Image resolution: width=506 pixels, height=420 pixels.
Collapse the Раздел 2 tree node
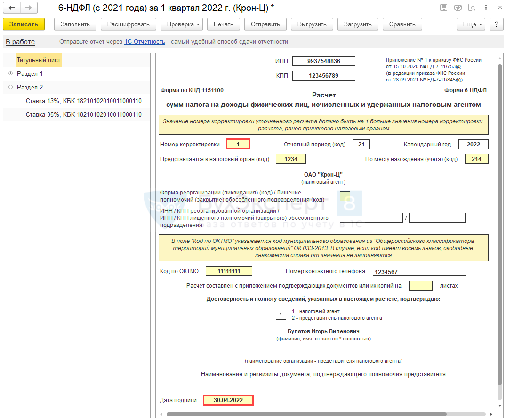pyautogui.click(x=11, y=87)
